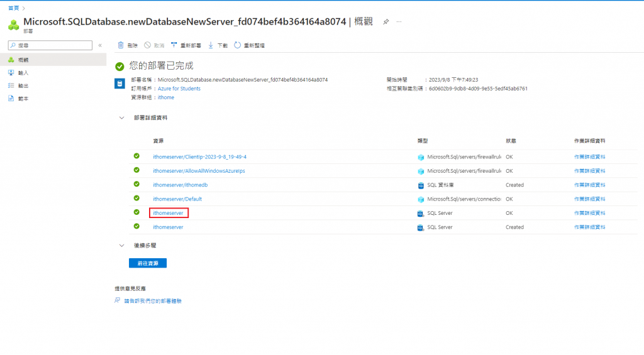Open ithomeserver/Default resource link
The height and width of the screenshot is (355, 644).
coord(177,199)
